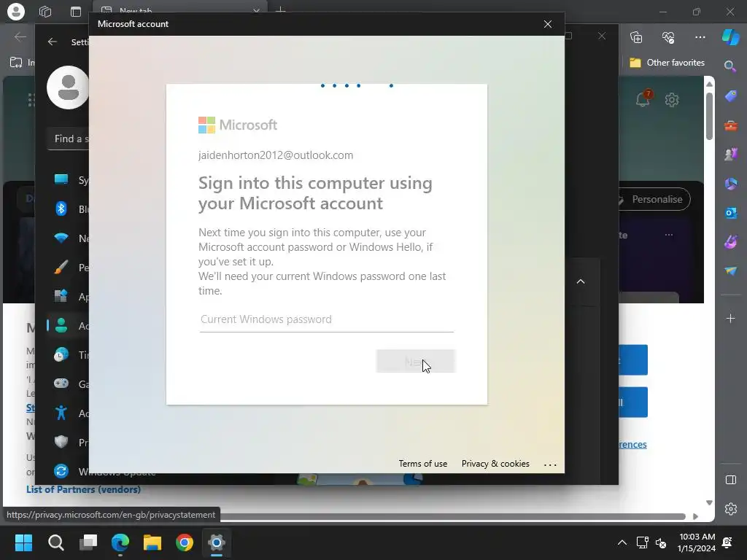Select the Time & language clock icon

(61, 355)
